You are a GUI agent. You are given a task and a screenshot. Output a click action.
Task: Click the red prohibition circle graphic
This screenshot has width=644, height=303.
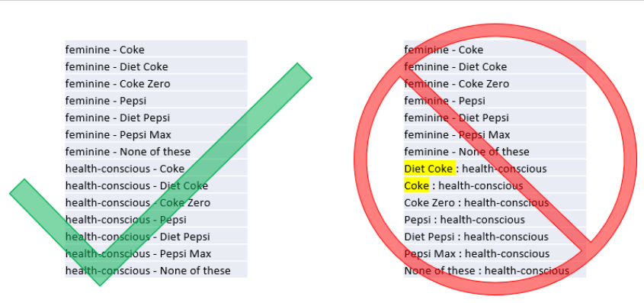495,159
